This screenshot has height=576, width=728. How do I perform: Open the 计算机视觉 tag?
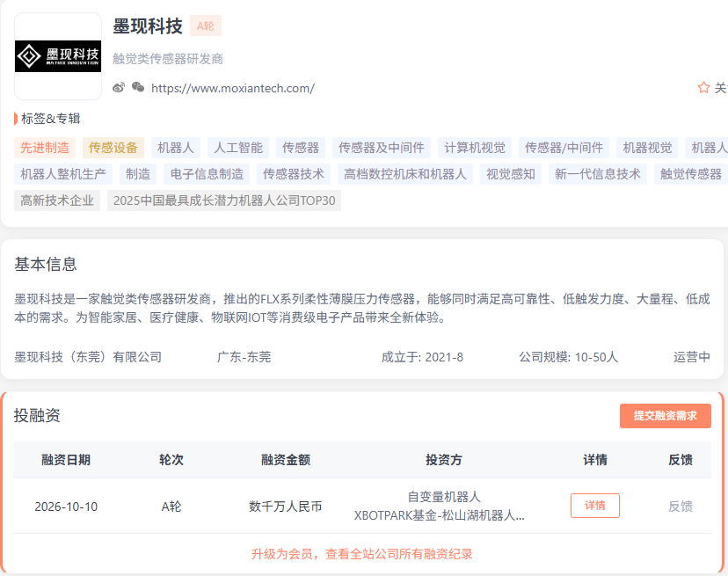(475, 148)
